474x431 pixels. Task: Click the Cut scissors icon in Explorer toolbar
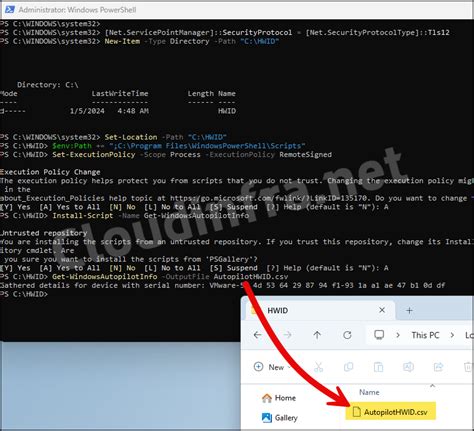(318, 367)
